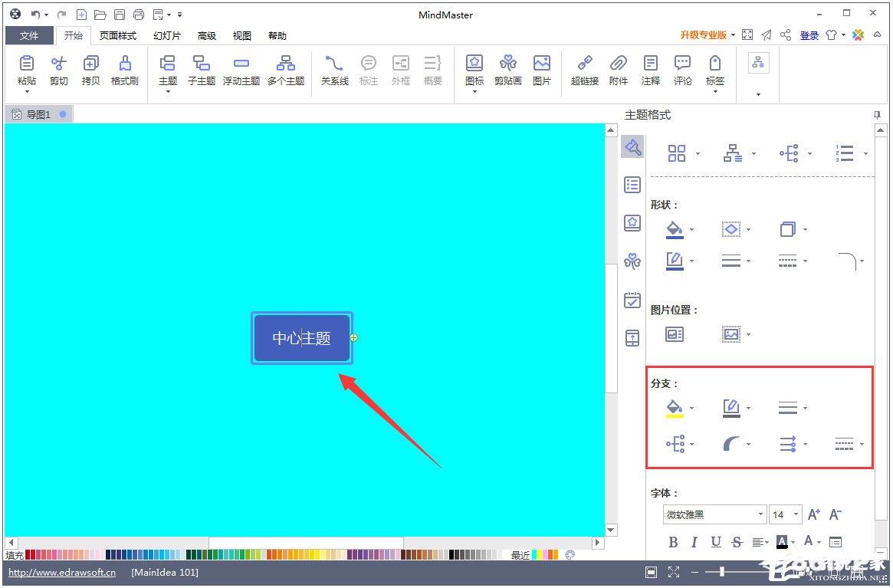
Task: Click the Undo icon in title bar
Action: (x=35, y=15)
